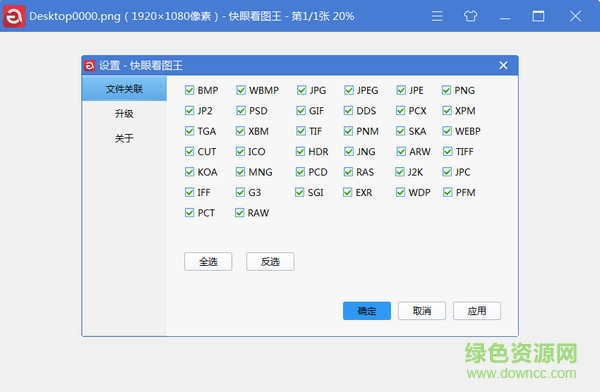Uncheck the PCT checkbox
The height and width of the screenshot is (392, 600).
click(x=189, y=212)
